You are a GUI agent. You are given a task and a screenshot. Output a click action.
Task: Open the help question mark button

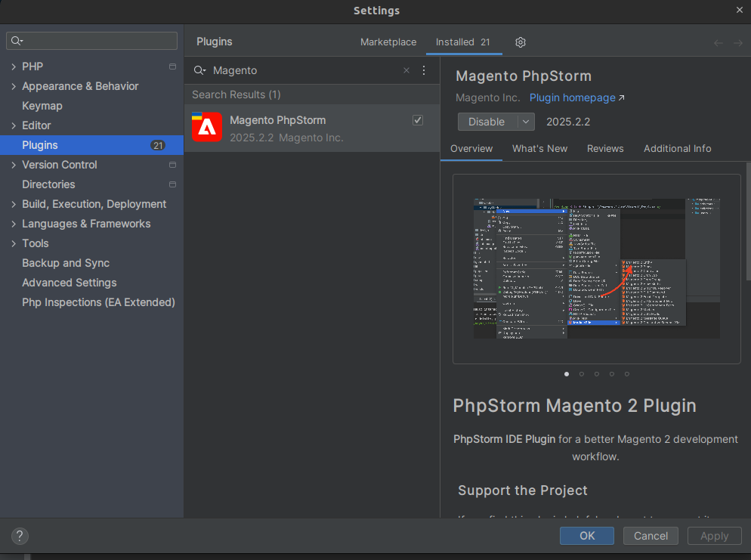[x=20, y=536]
